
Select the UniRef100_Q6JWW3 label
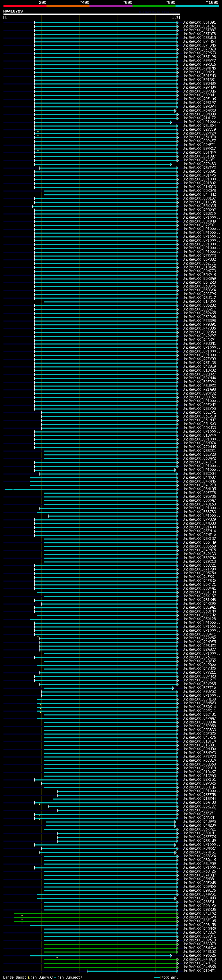click(x=199, y=898)
